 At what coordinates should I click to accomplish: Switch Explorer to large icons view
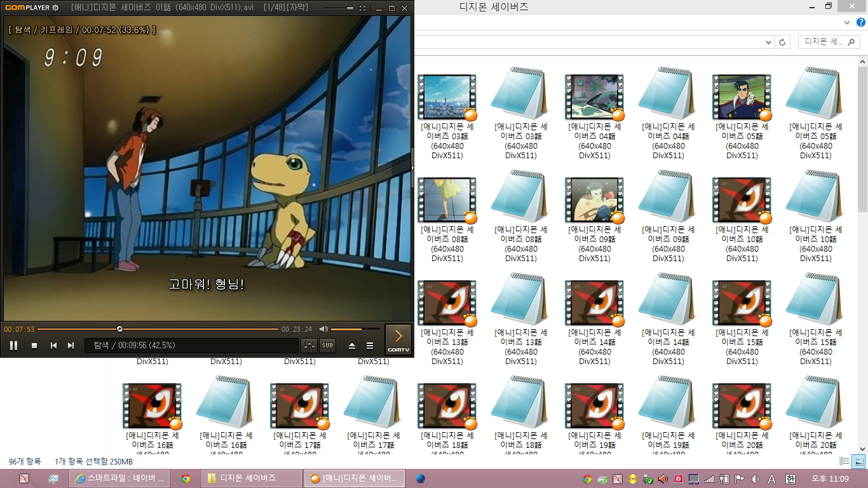pos(858,461)
